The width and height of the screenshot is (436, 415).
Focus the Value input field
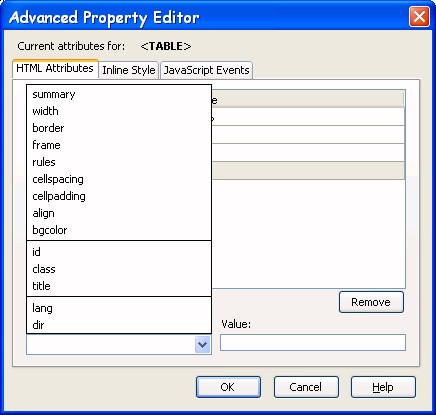[x=313, y=342]
